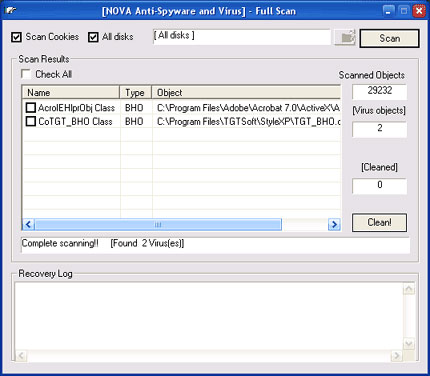Click the Recovery Log down scroll arrow
Viewport: 430px width, 376px height.
(x=409, y=343)
